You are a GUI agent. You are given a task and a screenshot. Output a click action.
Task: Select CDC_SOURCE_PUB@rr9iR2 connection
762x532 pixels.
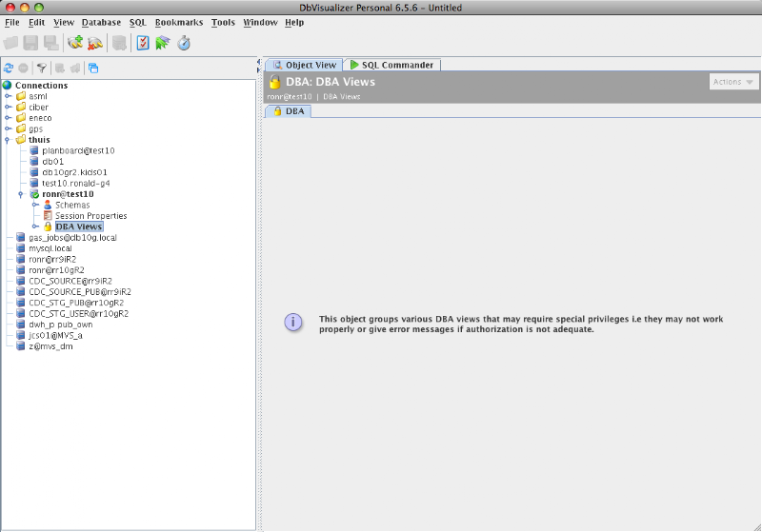pyautogui.click(x=80, y=292)
